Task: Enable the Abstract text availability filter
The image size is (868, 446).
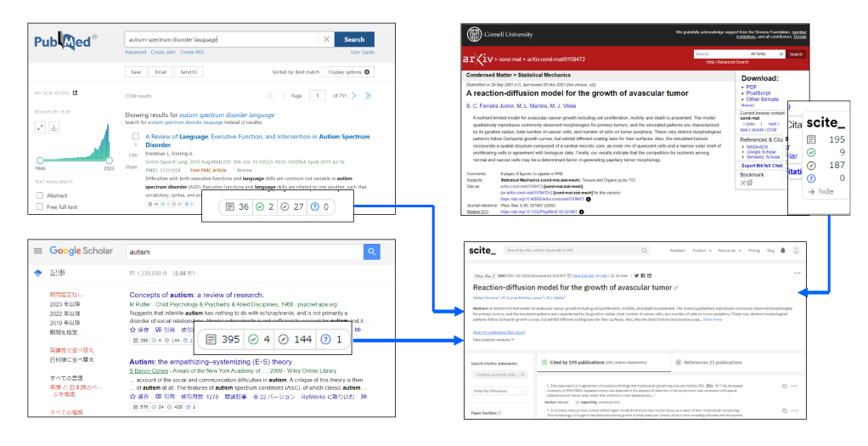Action: click(39, 195)
